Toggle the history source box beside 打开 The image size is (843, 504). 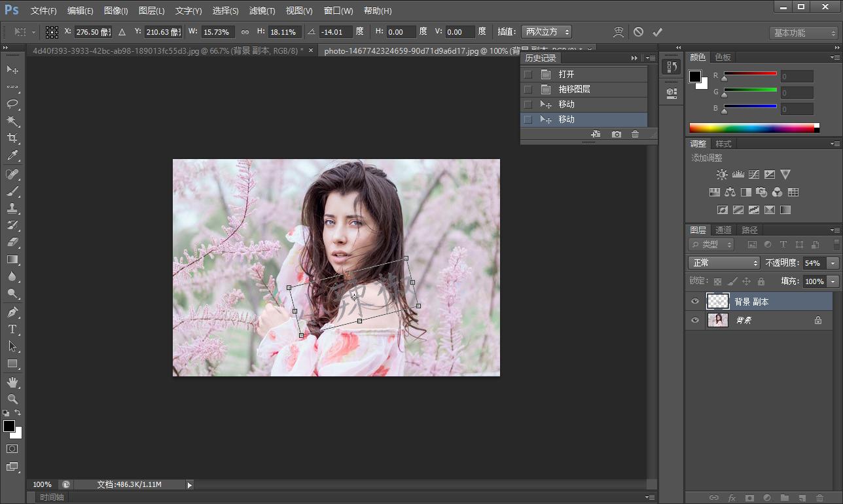pos(528,75)
